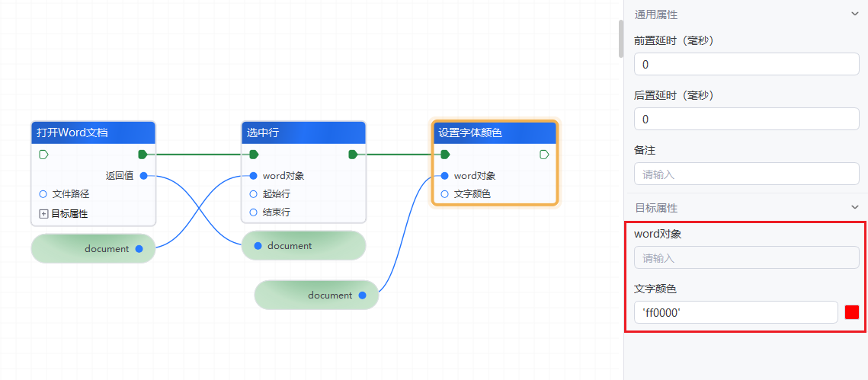This screenshot has height=380, width=868.
Task: Click the 返回值 output port dot
Action: (143, 176)
